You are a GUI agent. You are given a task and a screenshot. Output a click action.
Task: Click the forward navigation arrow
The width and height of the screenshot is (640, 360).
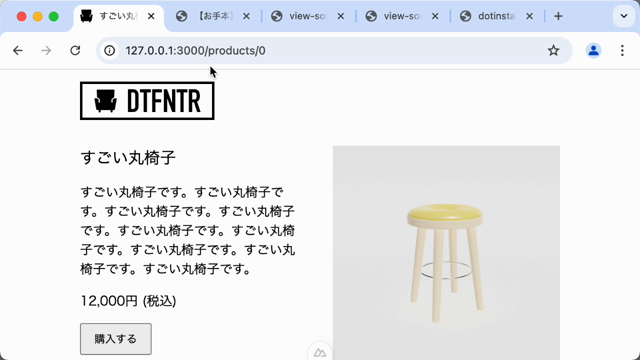(46, 51)
